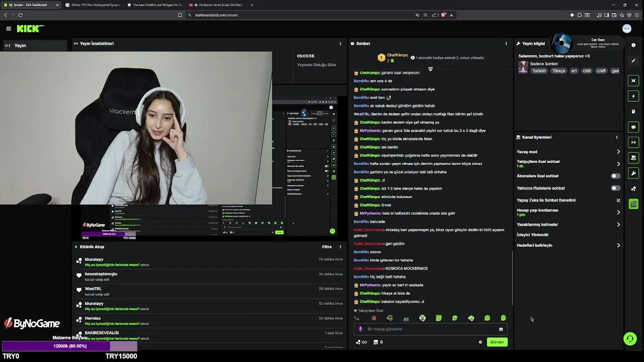
Task: Click ChefKimpz in pinned gift banner
Action: pos(397,55)
